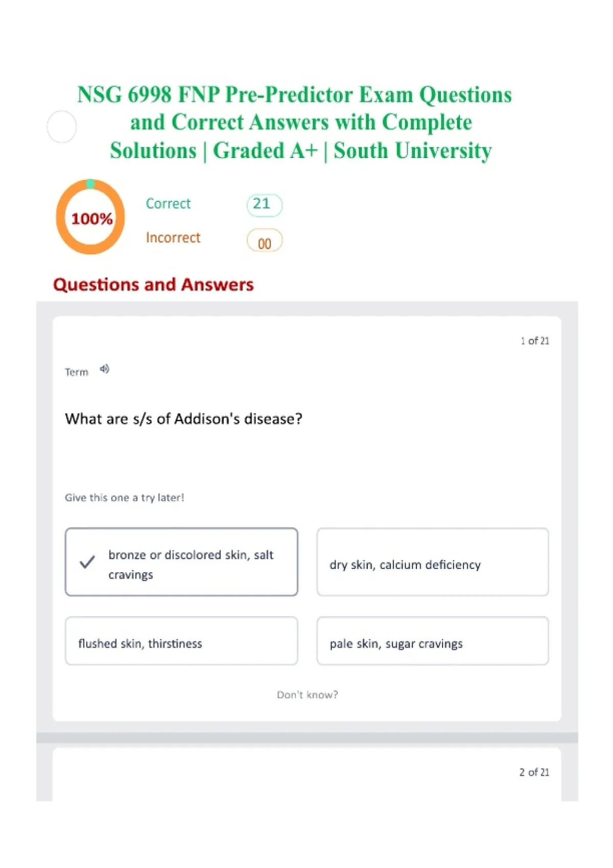Click the Addison's disease question text
This screenshot has height=868, width=613.
click(x=183, y=419)
